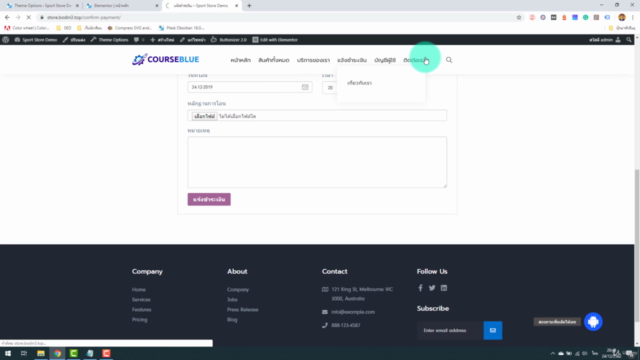640x360 pixels.
Task: Open บัญชีผู้ใช้ in the navigation menu
Action: [385, 60]
